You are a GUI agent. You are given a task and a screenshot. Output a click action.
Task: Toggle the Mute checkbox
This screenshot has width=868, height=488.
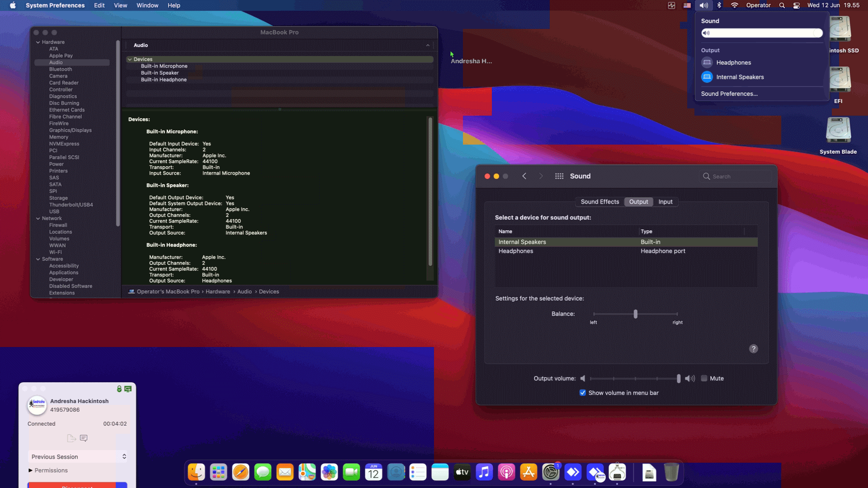(x=704, y=379)
